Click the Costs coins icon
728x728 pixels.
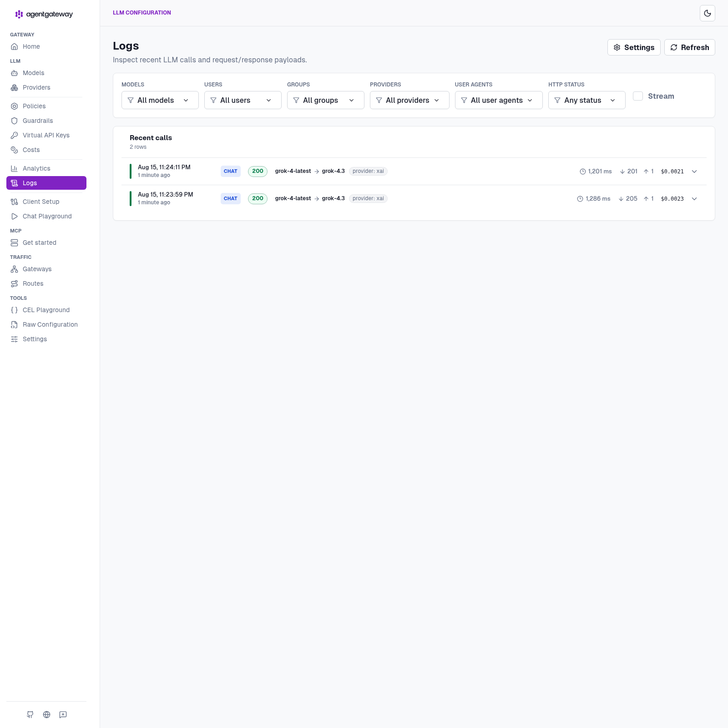tap(15, 150)
